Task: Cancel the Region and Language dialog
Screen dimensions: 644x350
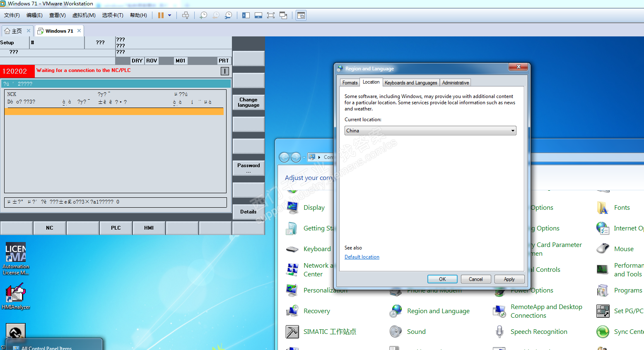Action: point(476,279)
